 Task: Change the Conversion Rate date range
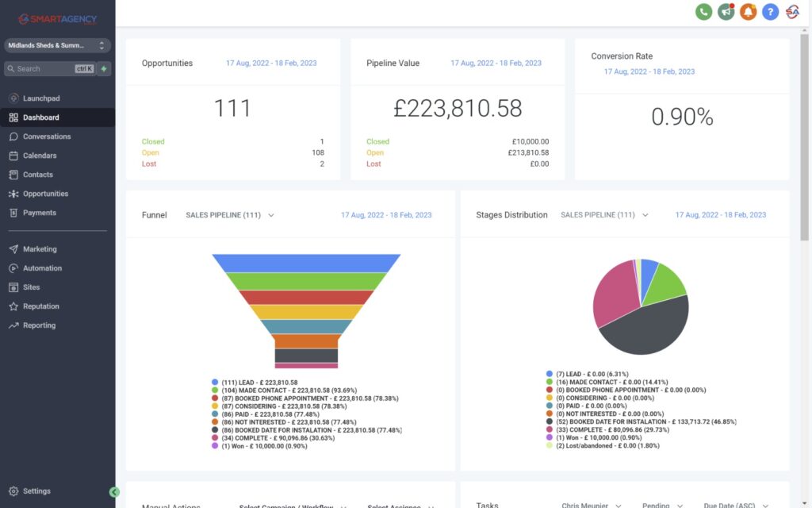[x=649, y=71]
